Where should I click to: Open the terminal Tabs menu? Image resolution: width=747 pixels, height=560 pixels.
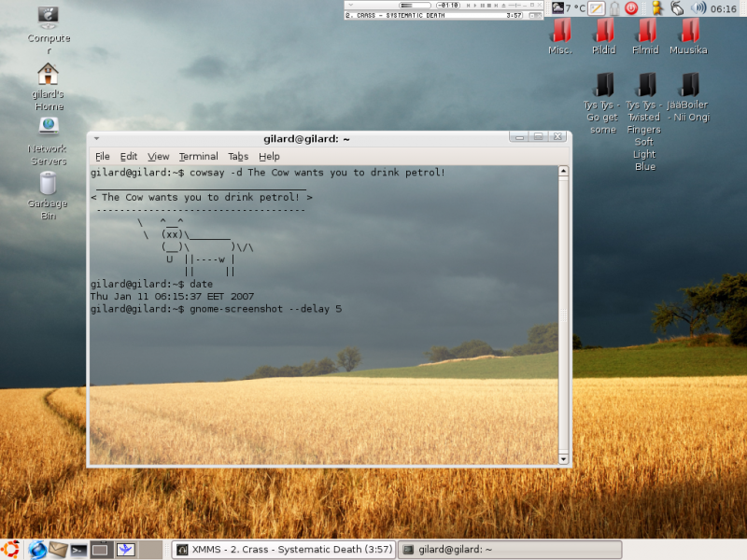pos(238,156)
